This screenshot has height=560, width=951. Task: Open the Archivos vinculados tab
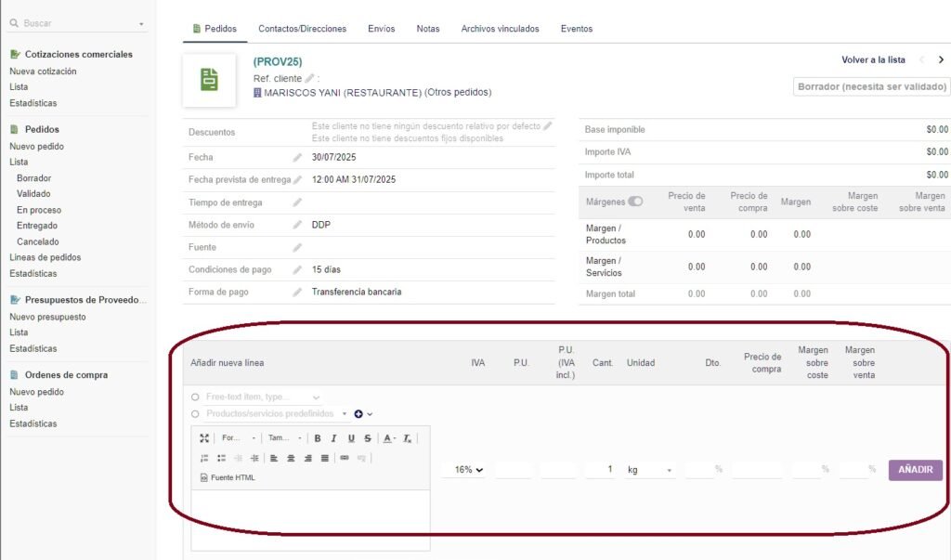[x=500, y=29]
